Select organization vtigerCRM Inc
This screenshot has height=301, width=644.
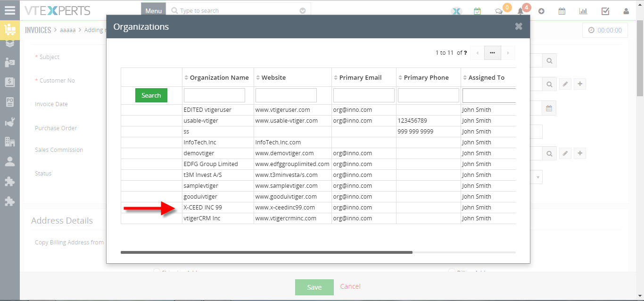coord(202,218)
